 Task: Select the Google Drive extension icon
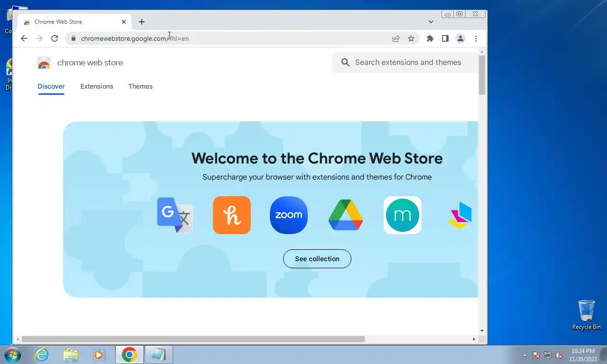[x=346, y=215]
